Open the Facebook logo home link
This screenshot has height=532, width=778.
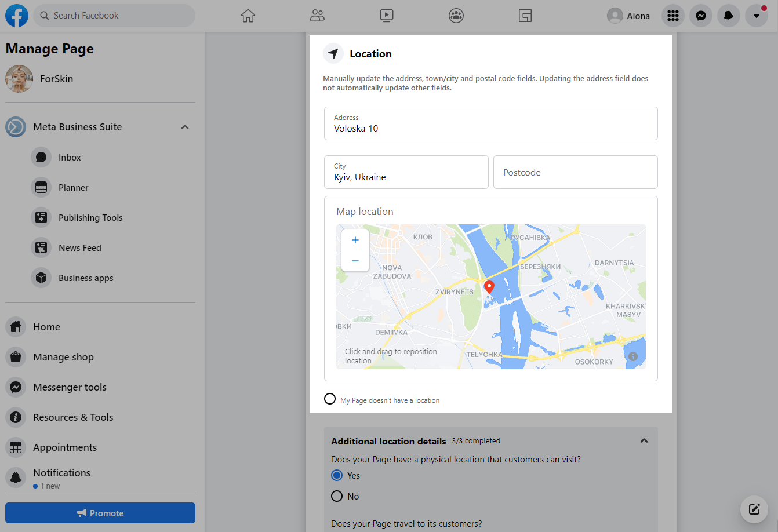pos(17,16)
